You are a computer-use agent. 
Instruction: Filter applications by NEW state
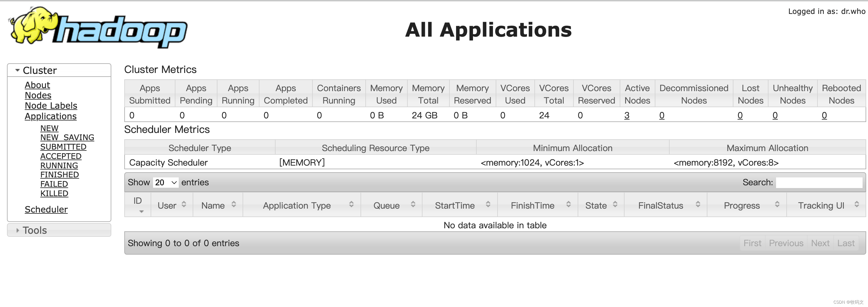tap(49, 129)
